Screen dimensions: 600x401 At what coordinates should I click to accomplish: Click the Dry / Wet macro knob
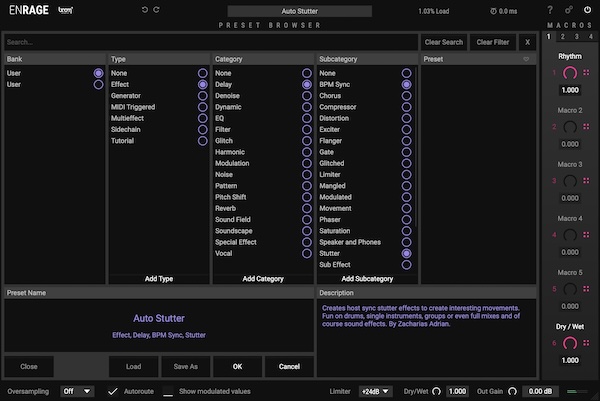pyautogui.click(x=570, y=343)
